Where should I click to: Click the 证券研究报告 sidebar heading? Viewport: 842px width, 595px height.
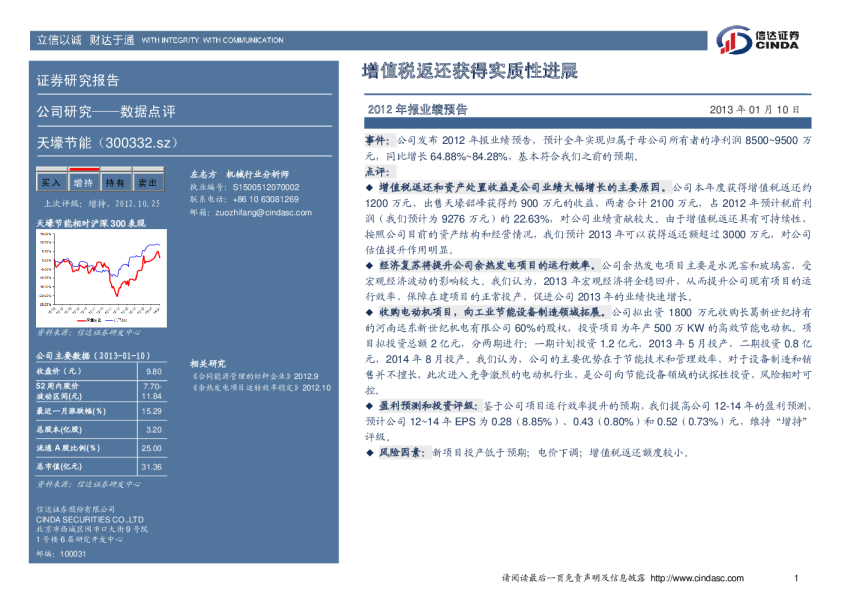[78, 81]
